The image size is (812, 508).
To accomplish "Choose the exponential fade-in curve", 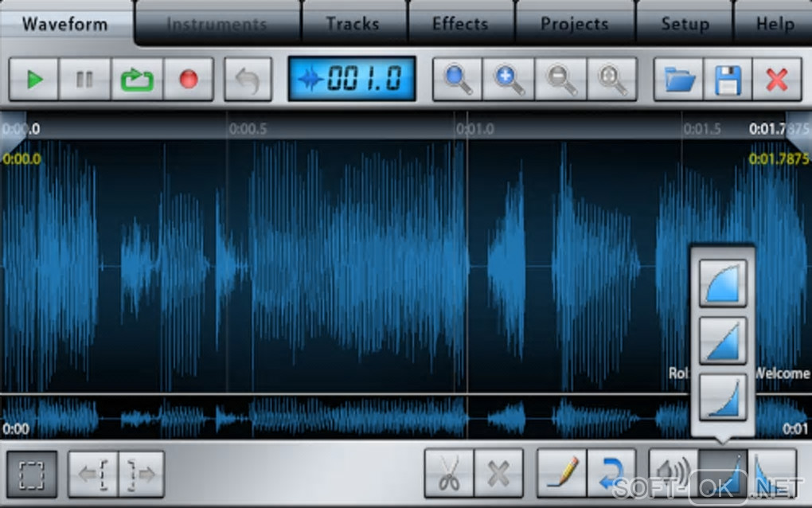I will point(723,397).
